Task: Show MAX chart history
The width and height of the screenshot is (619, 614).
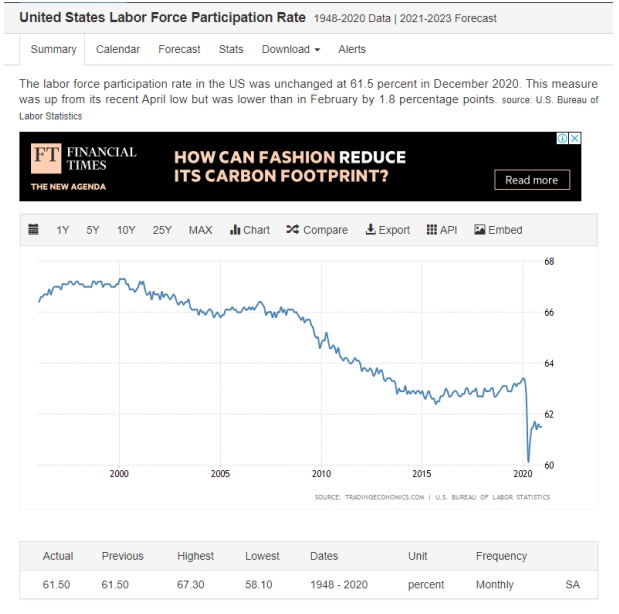Action: (200, 230)
